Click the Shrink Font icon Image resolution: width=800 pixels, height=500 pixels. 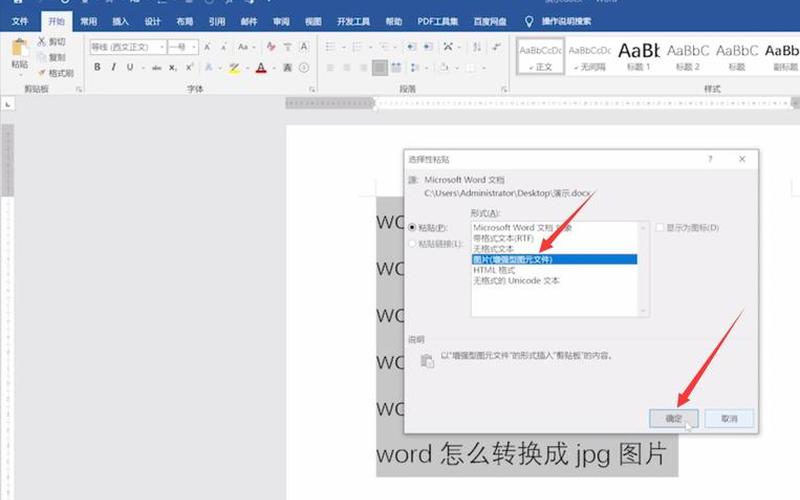coord(223,47)
